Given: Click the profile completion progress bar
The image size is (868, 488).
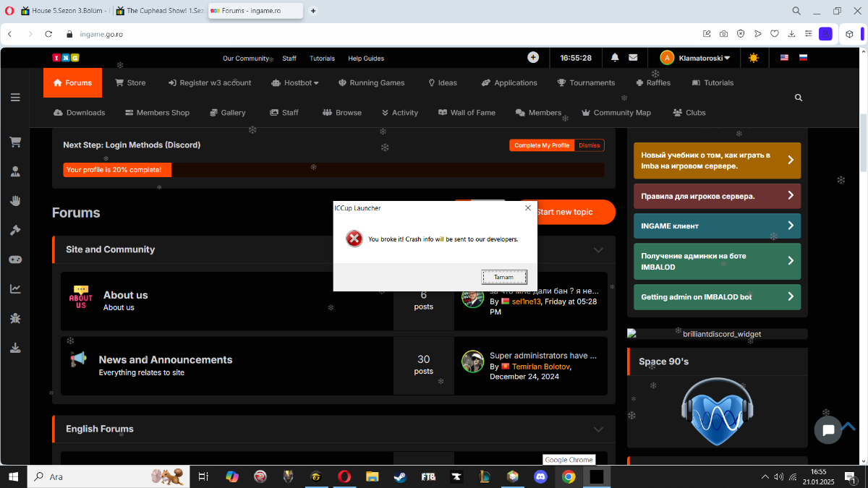Looking at the screenshot, I should coord(333,170).
